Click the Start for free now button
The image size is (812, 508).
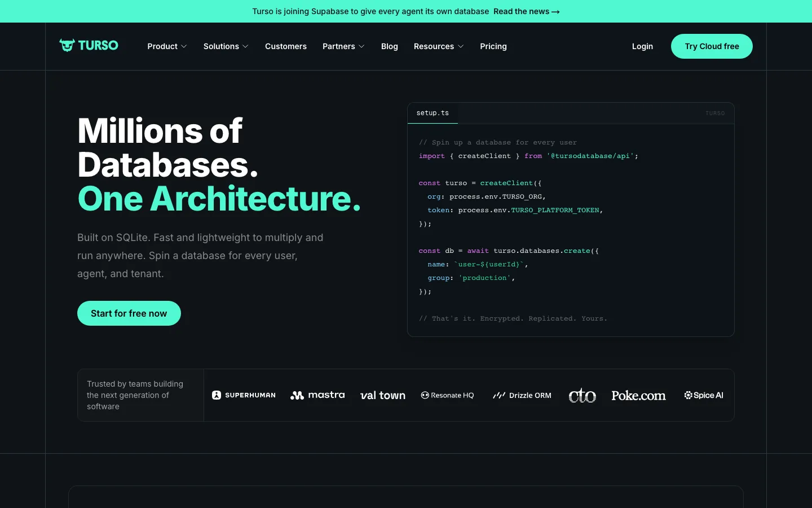pyautogui.click(x=129, y=313)
